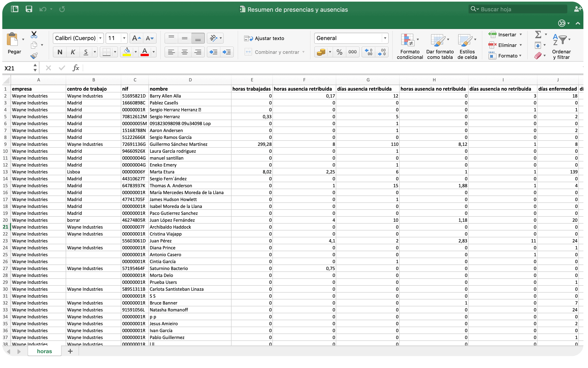Click the Cut scissors icon

coord(34,34)
